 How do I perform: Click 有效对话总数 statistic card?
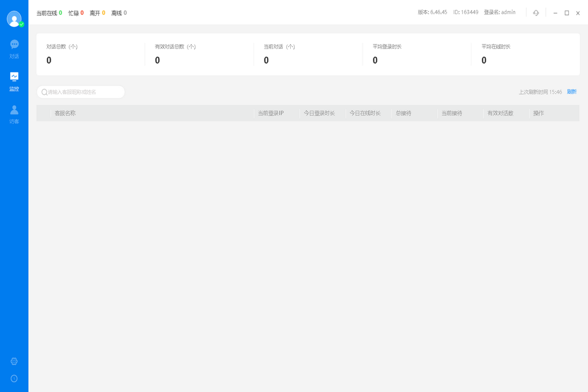[199, 54]
